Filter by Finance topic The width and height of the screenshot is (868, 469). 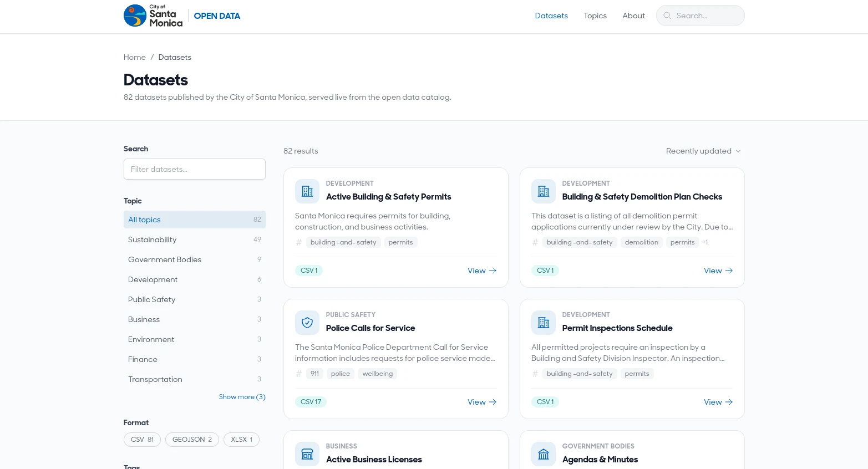point(195,359)
